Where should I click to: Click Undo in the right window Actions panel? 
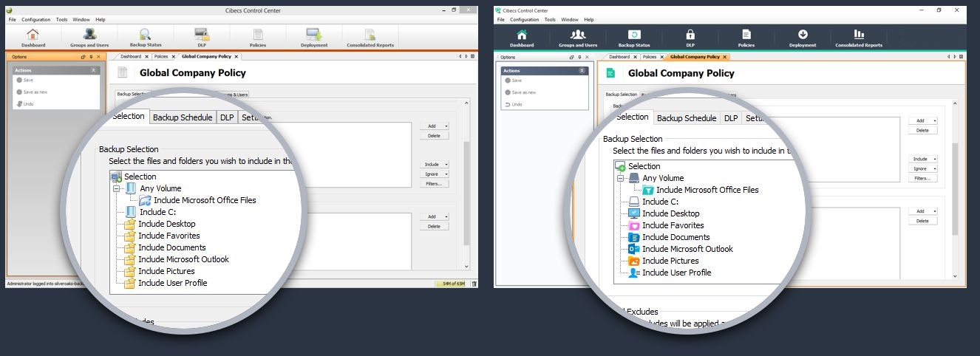tap(517, 104)
